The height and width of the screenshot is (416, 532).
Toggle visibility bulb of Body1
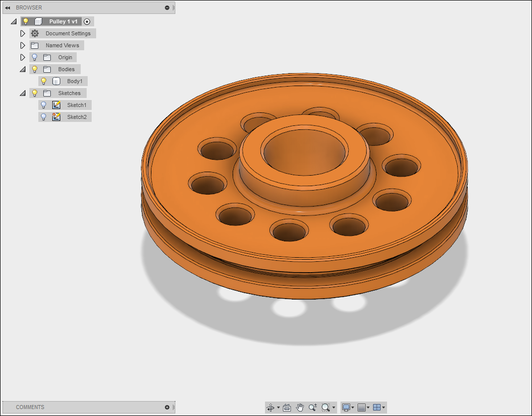pyautogui.click(x=43, y=81)
